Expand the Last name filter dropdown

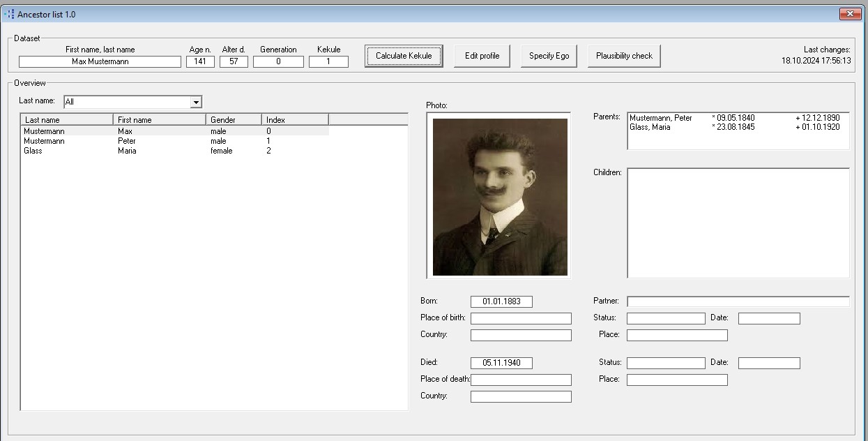(x=196, y=103)
